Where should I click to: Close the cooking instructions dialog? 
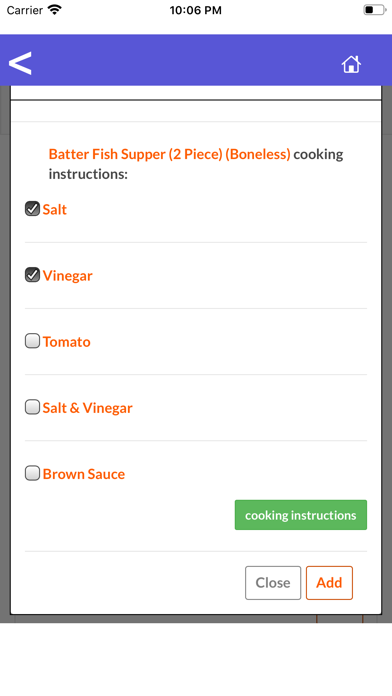[273, 582]
